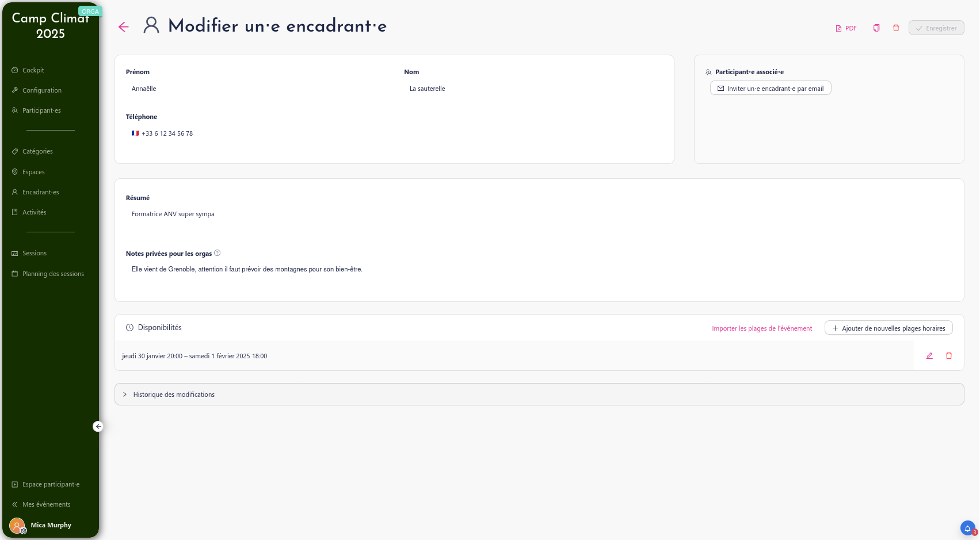The image size is (980, 540).
Task: Click Importer les plages de l'événement link
Action: (x=762, y=328)
